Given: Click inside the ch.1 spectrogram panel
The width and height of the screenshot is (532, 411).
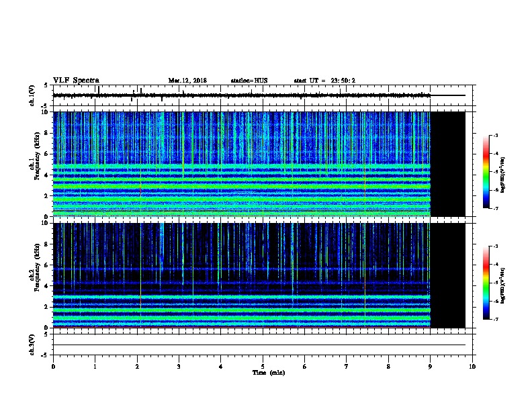Looking at the screenshot, I should [x=242, y=164].
